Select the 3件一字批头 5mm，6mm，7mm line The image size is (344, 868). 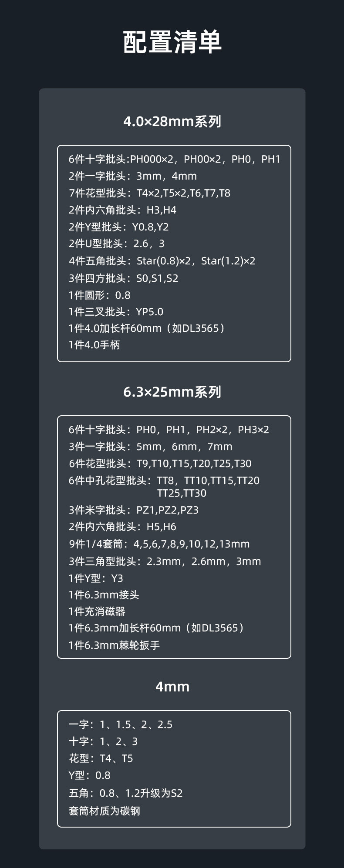pos(151,447)
